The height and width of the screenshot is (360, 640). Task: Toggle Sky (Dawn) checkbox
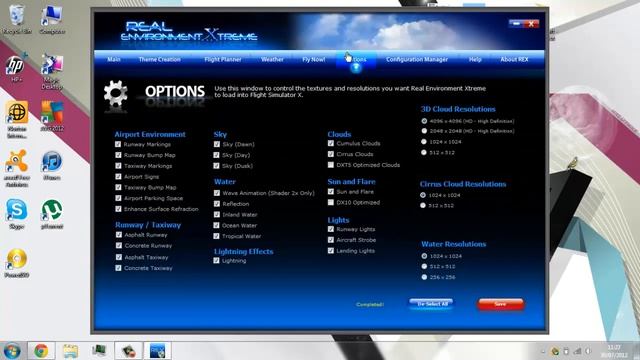[x=217, y=144]
